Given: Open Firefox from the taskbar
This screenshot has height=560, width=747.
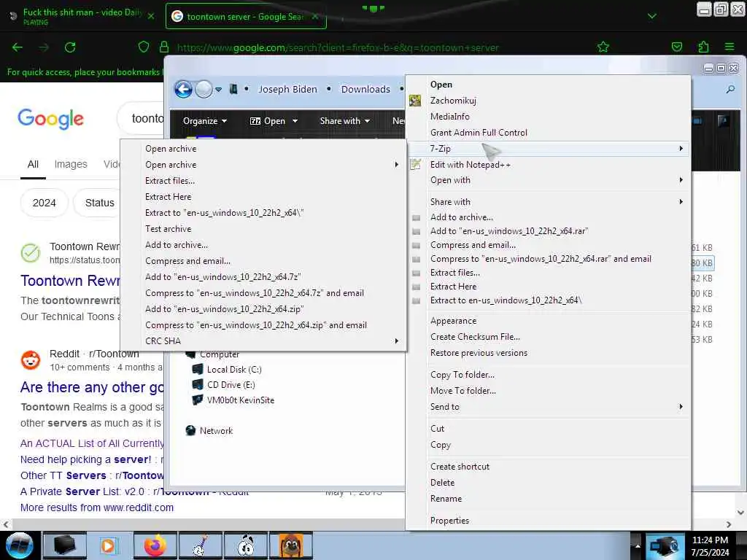Looking at the screenshot, I should [x=155, y=545].
